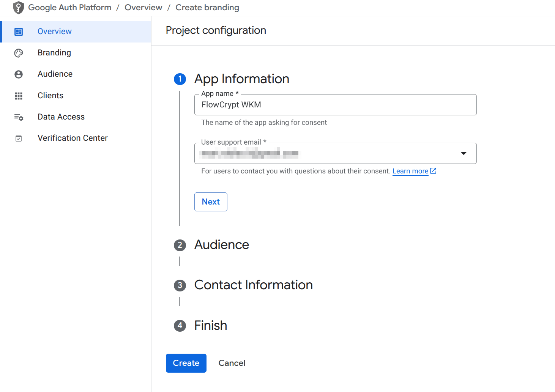Click the App Information step heading

[x=242, y=79]
